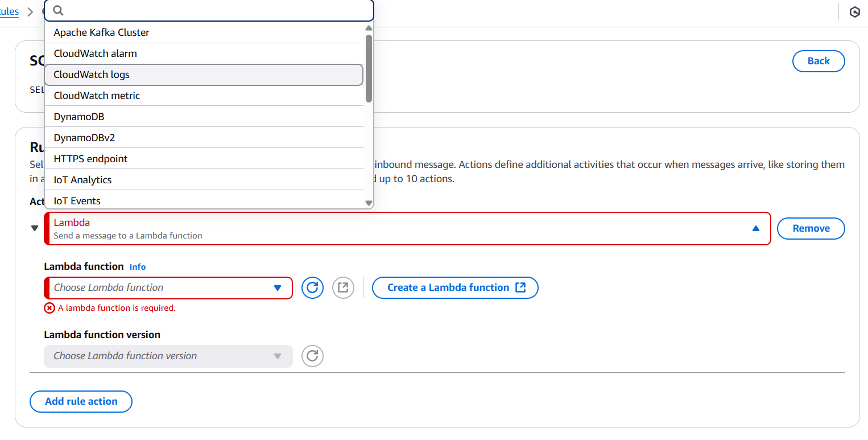Click the lambda required error icon

tap(49, 308)
